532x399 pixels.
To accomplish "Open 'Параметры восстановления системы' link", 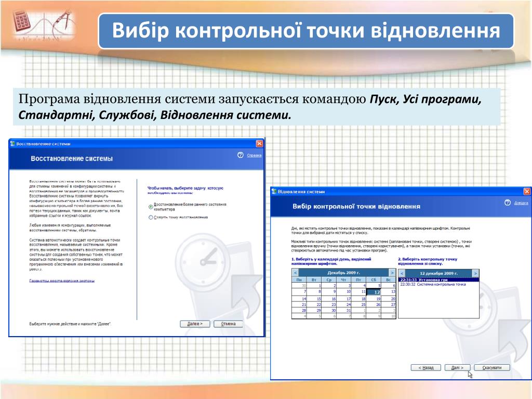I will point(62,281).
